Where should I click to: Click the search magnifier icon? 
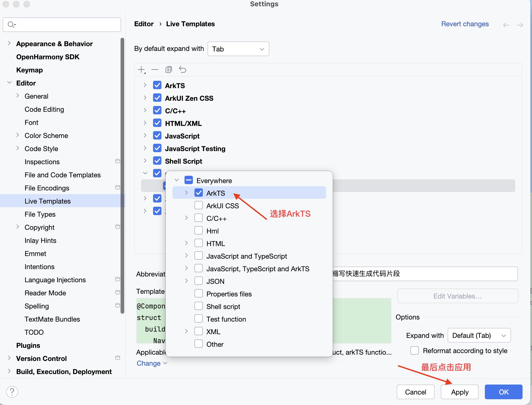pos(11,25)
